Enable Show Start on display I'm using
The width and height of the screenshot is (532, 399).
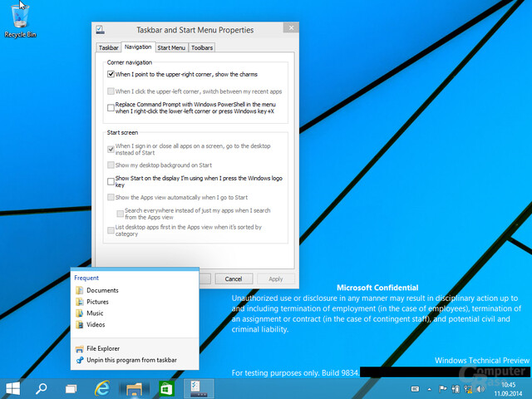click(x=111, y=181)
